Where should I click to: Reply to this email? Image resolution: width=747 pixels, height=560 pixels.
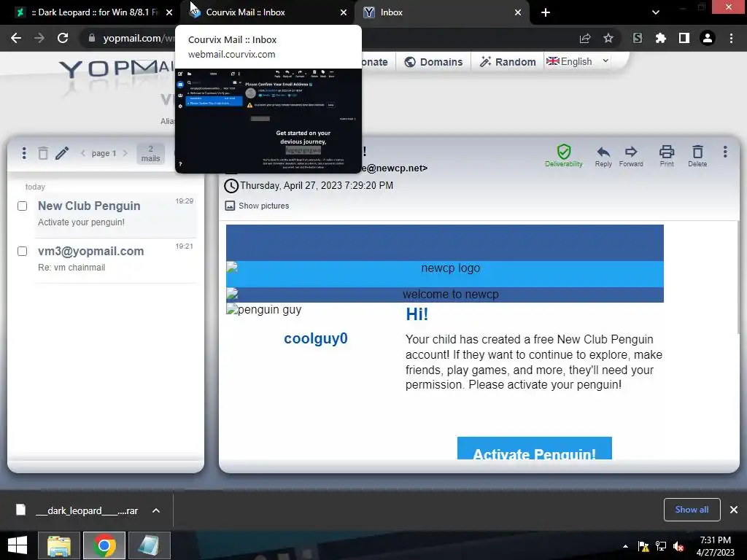tap(603, 156)
